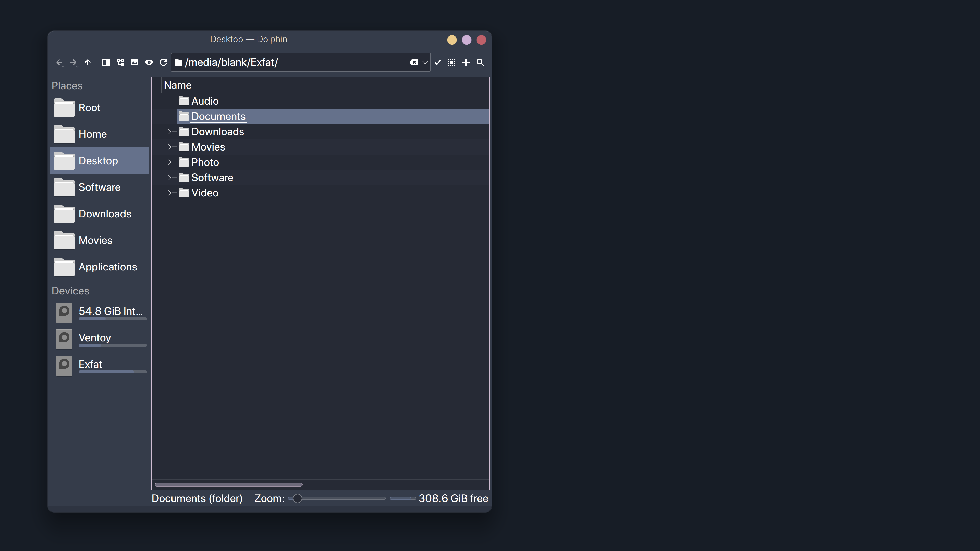Maximize the window with the purple button

(467, 40)
